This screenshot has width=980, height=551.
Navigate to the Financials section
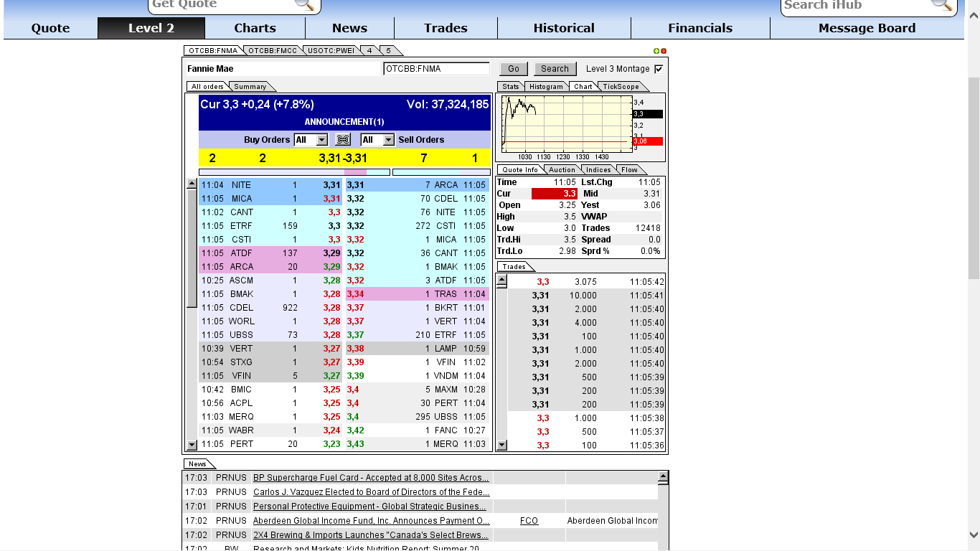coord(699,28)
